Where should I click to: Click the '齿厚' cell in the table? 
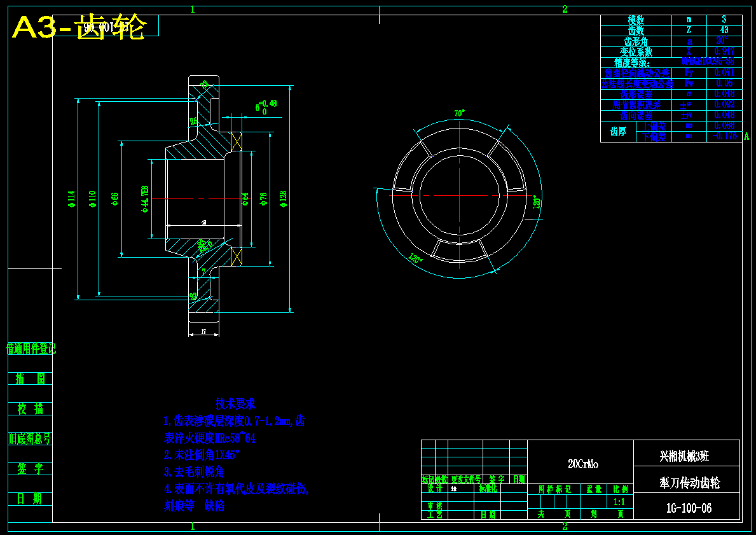[618, 131]
